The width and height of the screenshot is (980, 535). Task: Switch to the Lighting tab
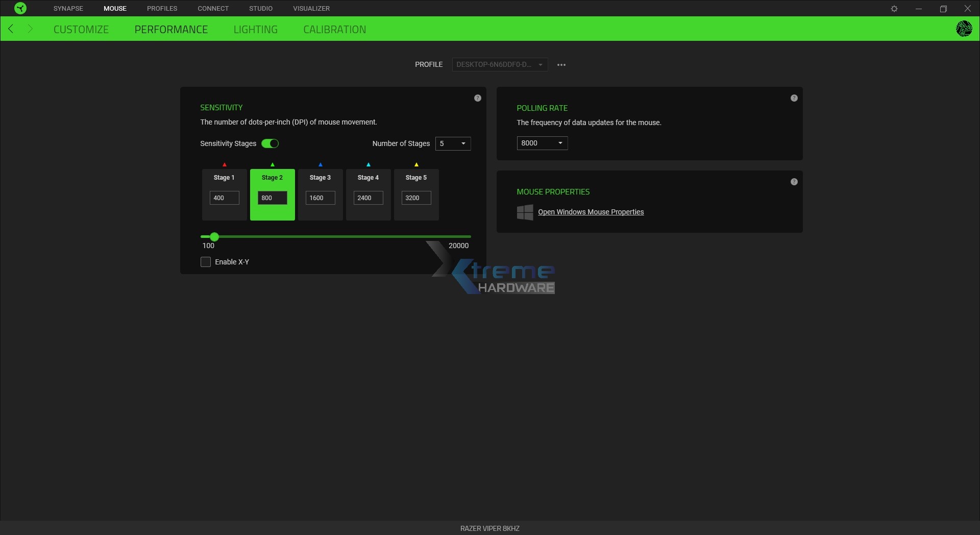point(256,29)
